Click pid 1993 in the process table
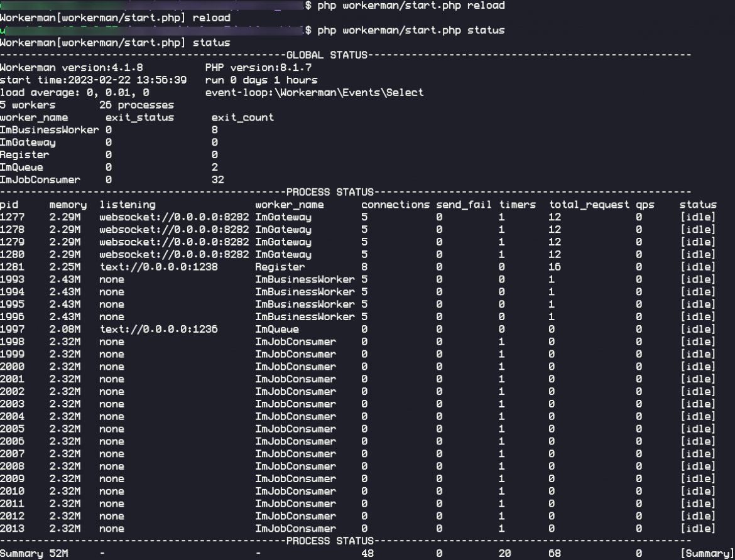Screen dimensions: 735x560 pyautogui.click(x=12, y=279)
